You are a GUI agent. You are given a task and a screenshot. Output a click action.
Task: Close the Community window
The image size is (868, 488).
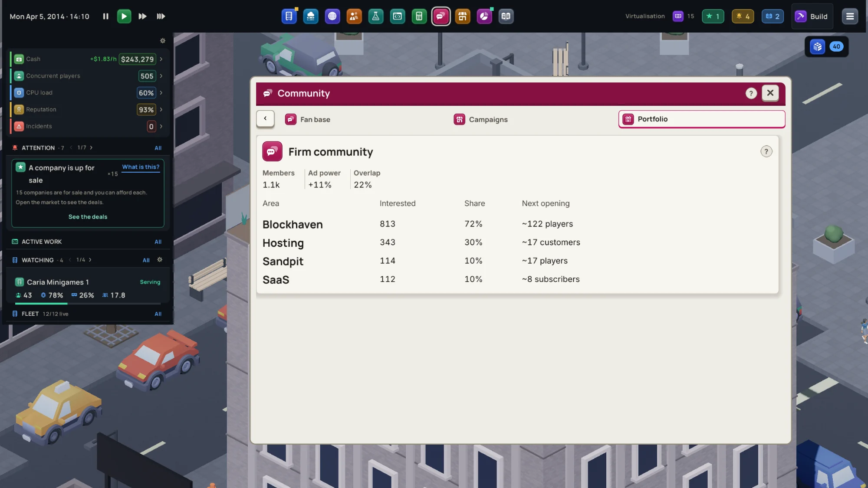tap(770, 93)
